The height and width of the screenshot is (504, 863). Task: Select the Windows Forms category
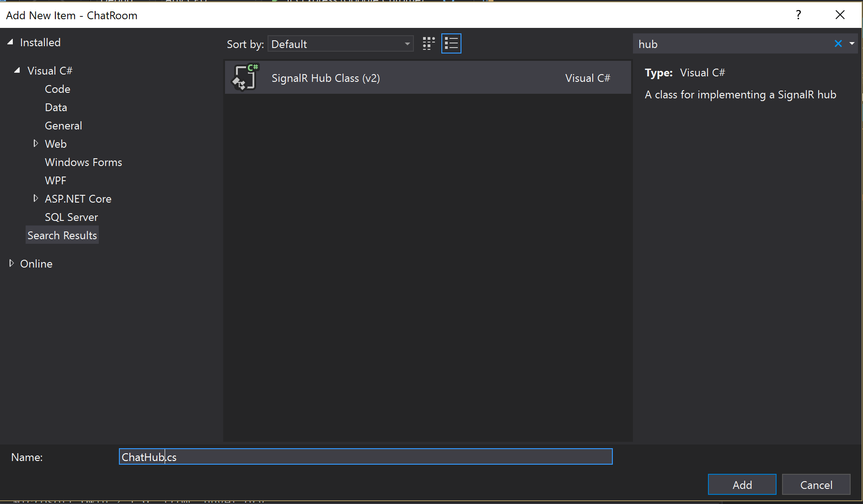coord(83,162)
